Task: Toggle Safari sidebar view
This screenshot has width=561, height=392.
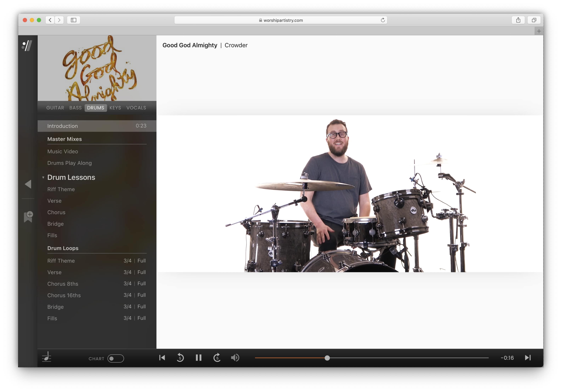Action: [x=73, y=20]
